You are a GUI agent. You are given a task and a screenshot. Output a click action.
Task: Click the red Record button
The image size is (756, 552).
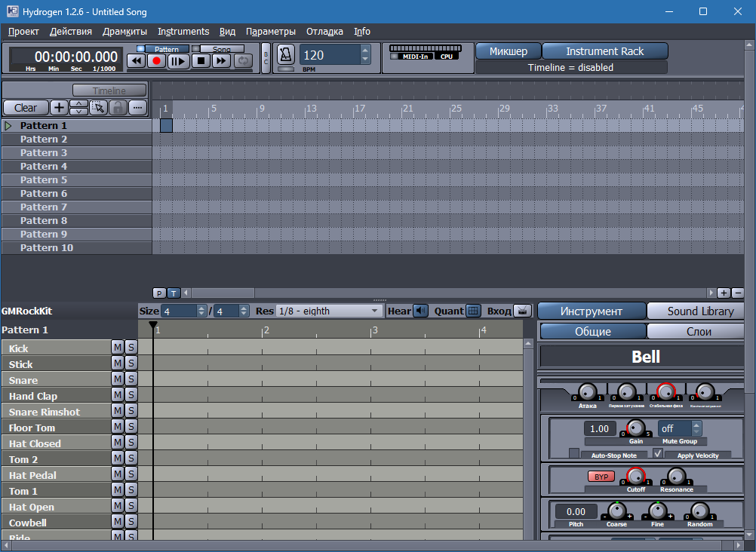[156, 61]
